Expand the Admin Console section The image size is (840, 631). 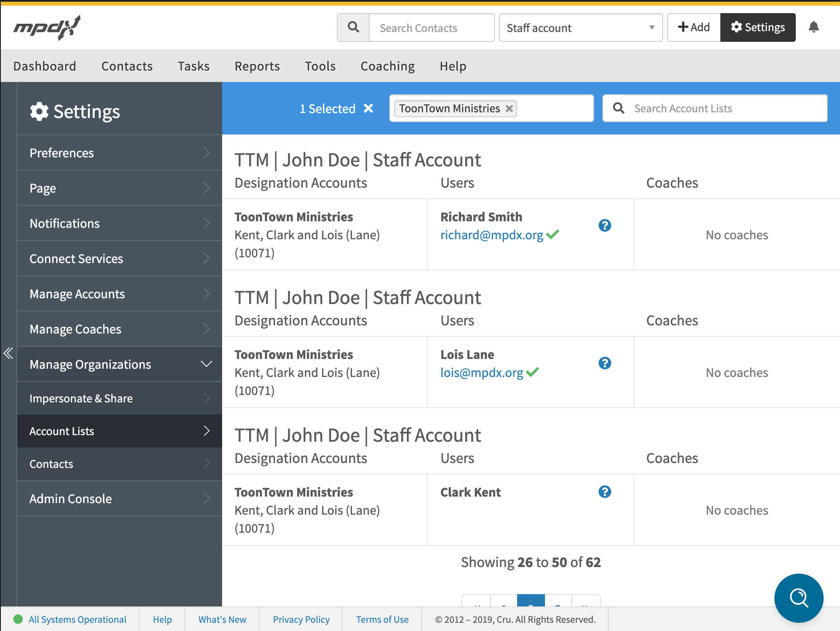(119, 498)
